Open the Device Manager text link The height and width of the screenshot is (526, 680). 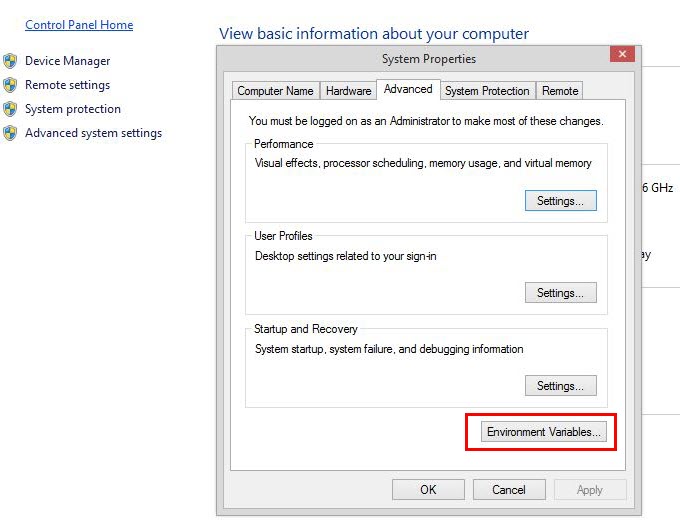(x=67, y=61)
